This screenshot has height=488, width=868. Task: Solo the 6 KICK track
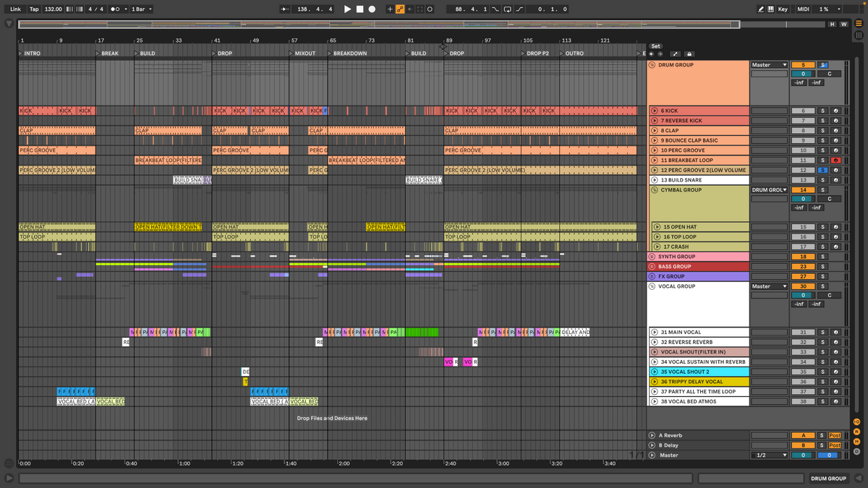coord(823,111)
